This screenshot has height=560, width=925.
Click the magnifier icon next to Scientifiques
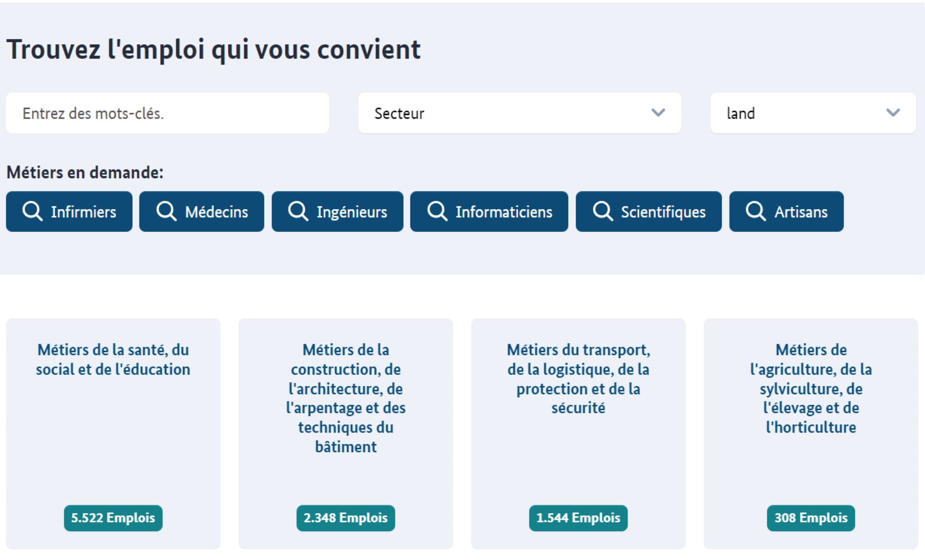(603, 211)
